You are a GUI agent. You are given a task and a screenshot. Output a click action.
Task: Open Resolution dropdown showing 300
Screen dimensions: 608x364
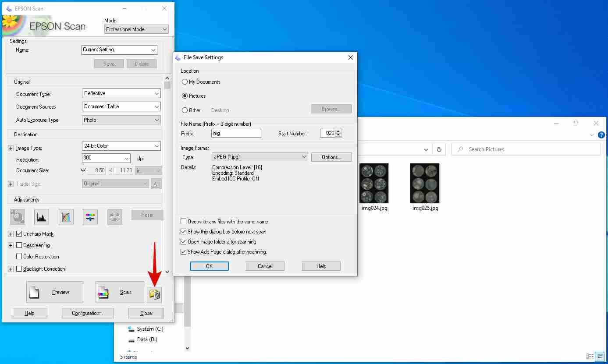click(107, 158)
